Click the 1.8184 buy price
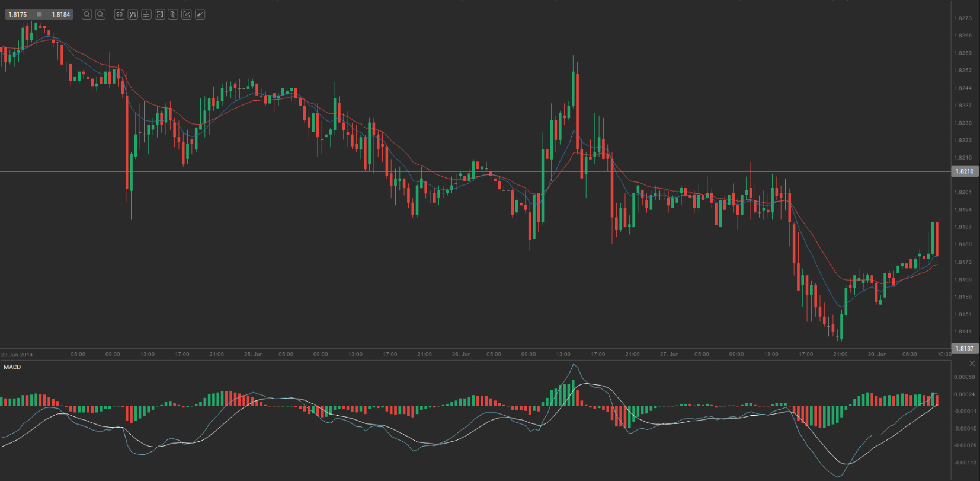 point(60,14)
